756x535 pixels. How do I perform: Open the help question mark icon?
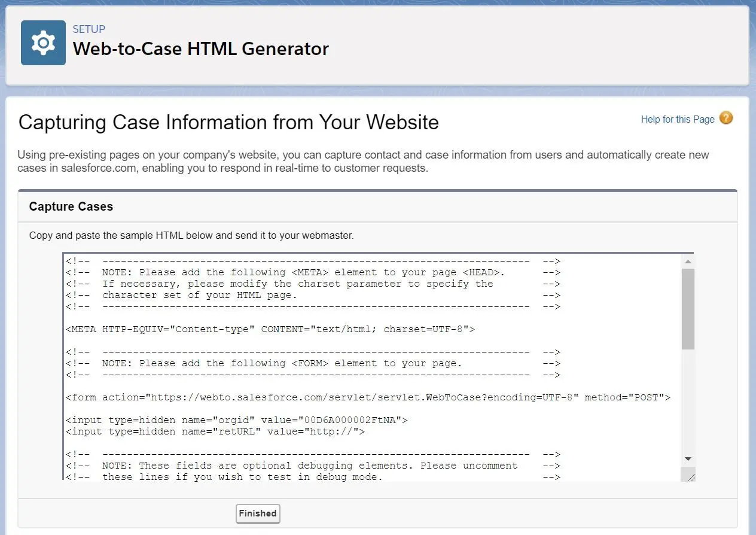(x=726, y=118)
